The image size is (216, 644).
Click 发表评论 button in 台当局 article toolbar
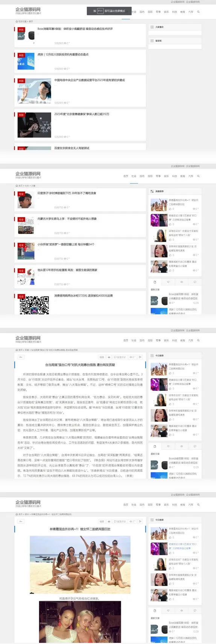[120, 357]
